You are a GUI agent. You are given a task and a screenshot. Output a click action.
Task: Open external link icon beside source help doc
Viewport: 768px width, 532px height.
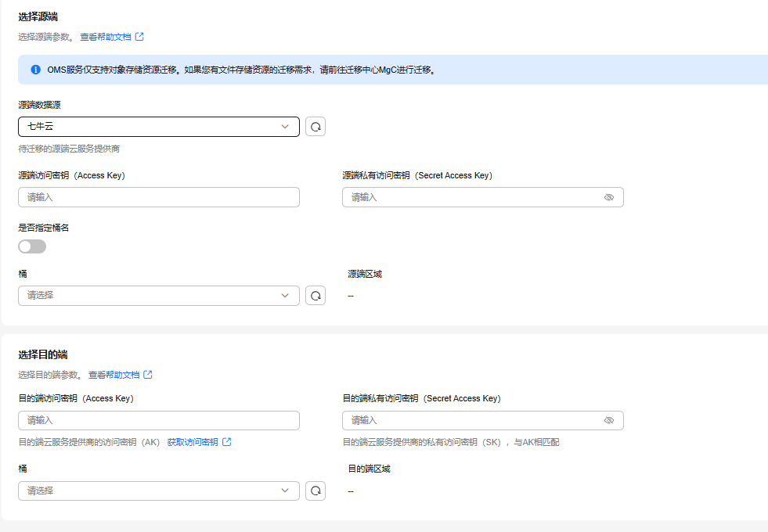[x=139, y=37]
